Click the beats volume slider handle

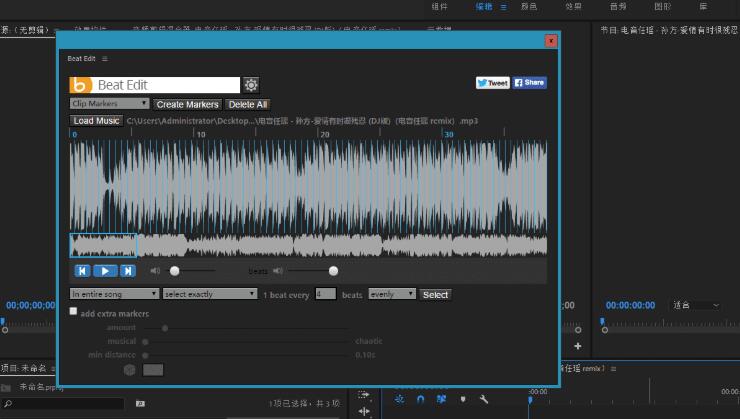click(x=333, y=270)
